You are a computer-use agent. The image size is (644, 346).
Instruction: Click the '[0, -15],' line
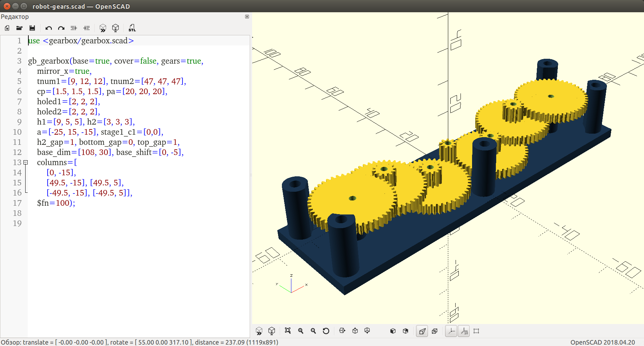point(61,172)
